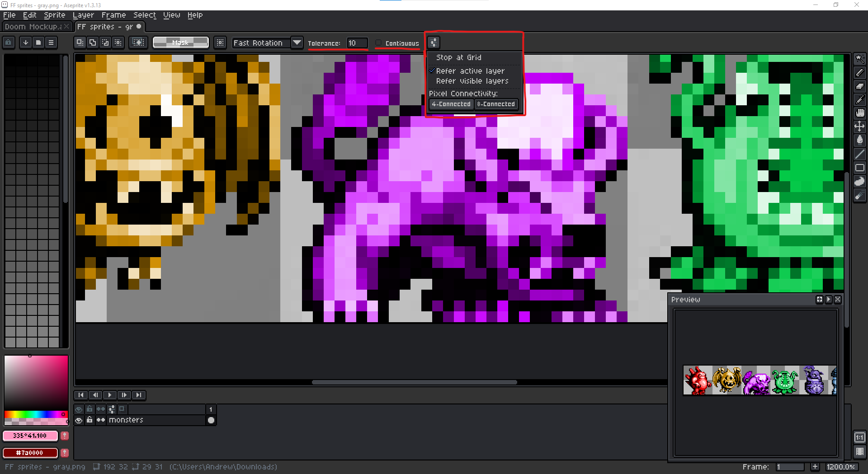Click the 4-Connected button

451,104
